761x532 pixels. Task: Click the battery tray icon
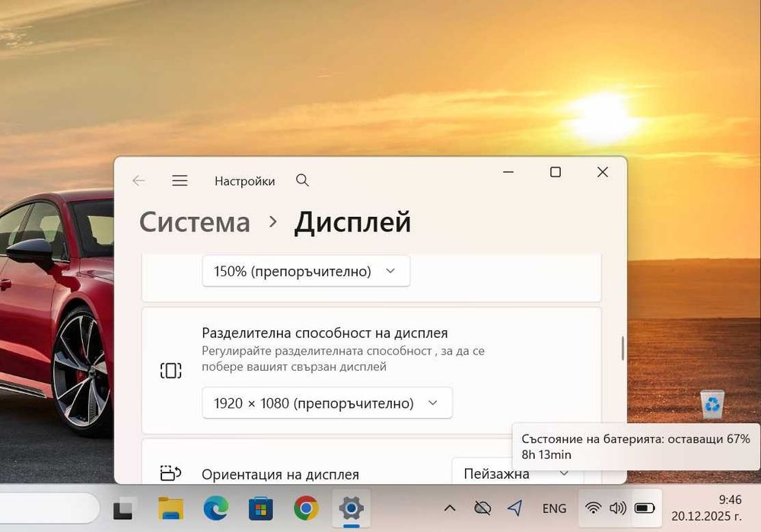point(645,508)
